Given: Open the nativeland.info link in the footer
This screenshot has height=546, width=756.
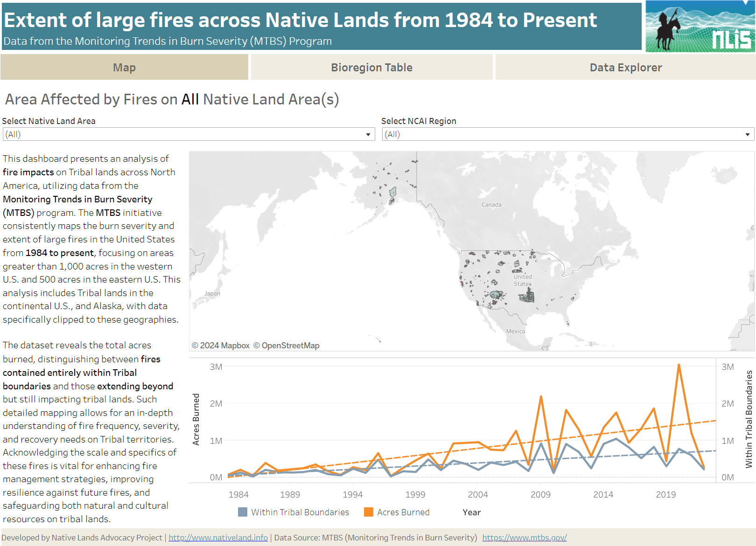Looking at the screenshot, I should (x=218, y=537).
